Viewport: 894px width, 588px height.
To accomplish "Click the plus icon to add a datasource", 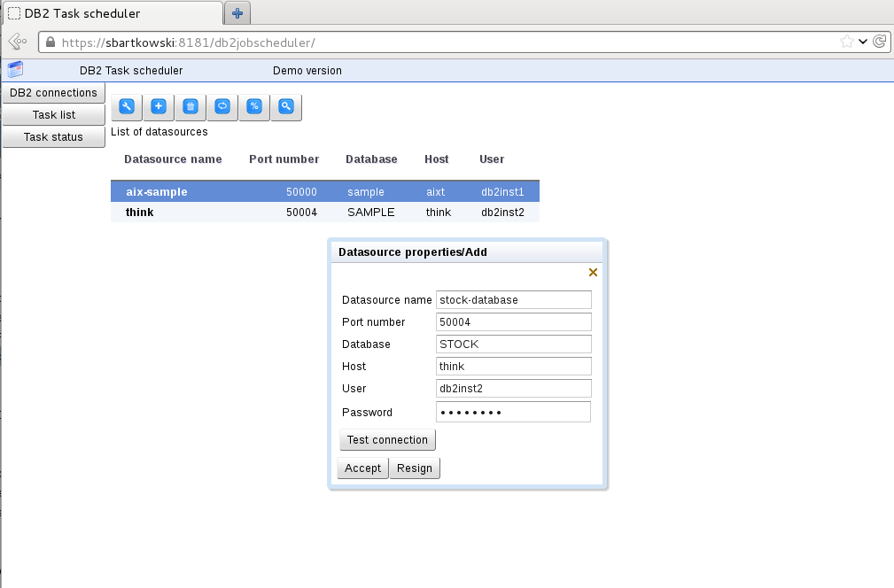I will [158, 106].
